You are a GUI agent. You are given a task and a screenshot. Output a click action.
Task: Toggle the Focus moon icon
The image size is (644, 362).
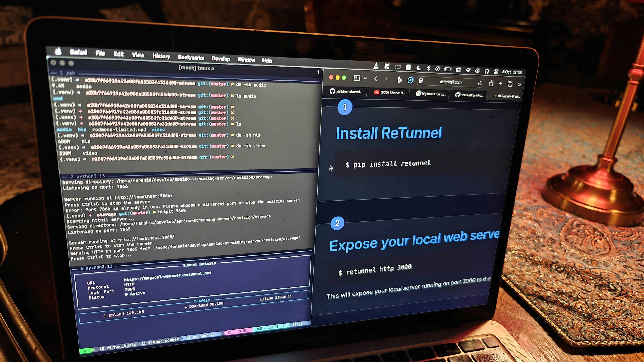419,68
